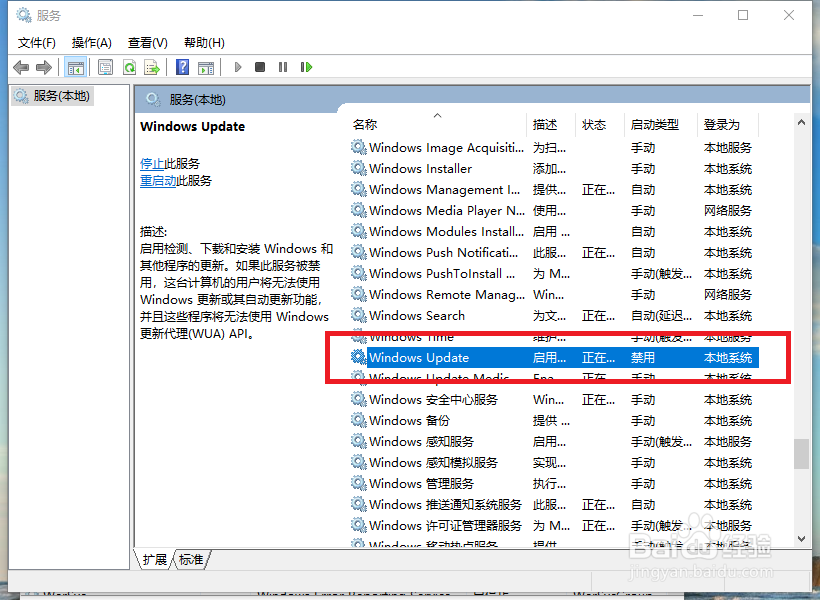The image size is (820, 600).
Task: Click gear icon of Windows Remote Management row
Action: coord(358,294)
